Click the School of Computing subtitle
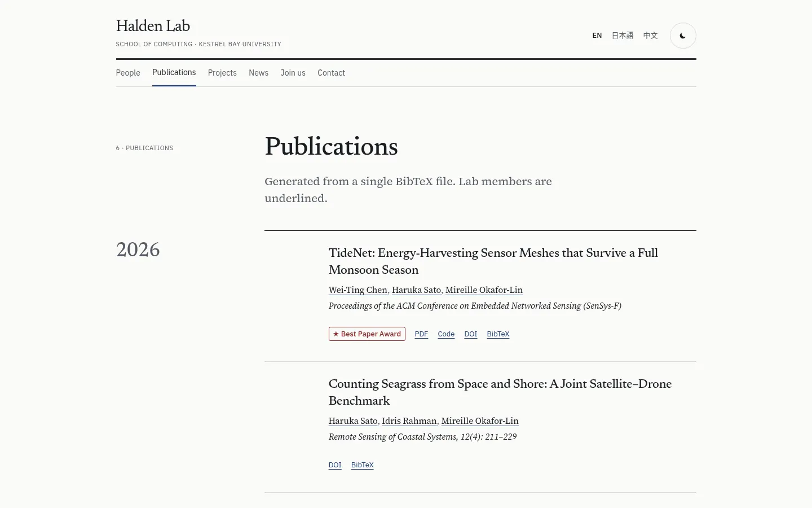This screenshot has width=812, height=508. (198, 44)
